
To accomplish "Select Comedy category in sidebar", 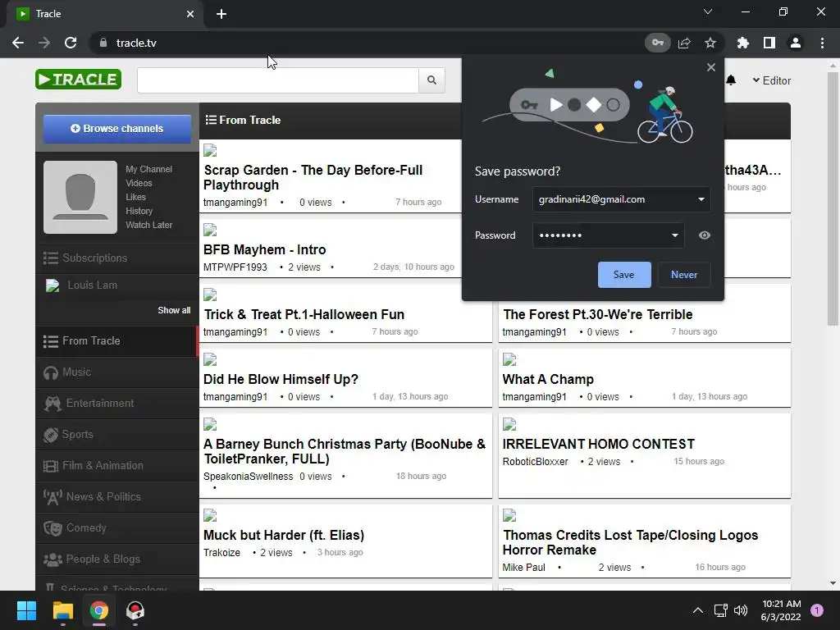I will (x=117, y=527).
